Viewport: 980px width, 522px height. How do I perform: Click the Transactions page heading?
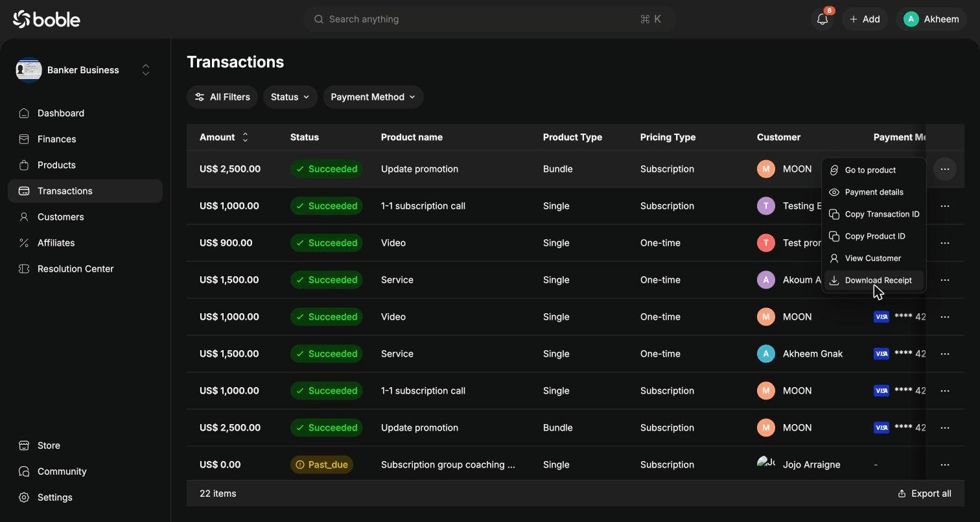[x=235, y=62]
